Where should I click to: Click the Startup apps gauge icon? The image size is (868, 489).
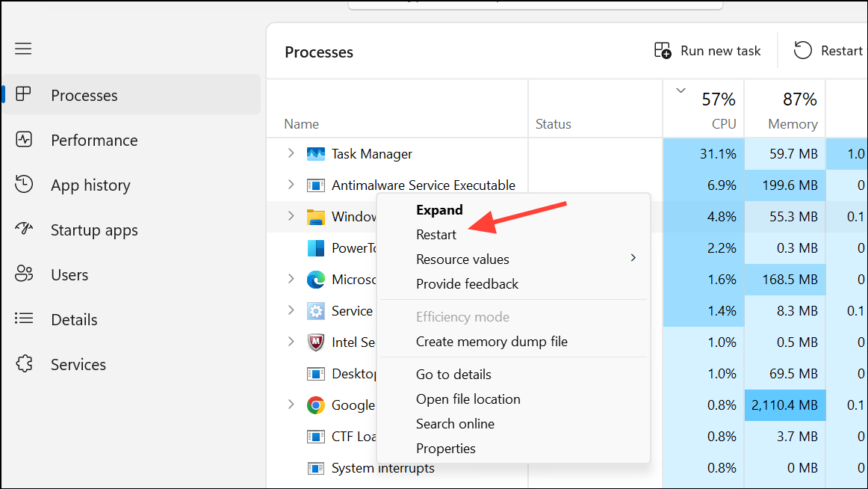(x=24, y=229)
